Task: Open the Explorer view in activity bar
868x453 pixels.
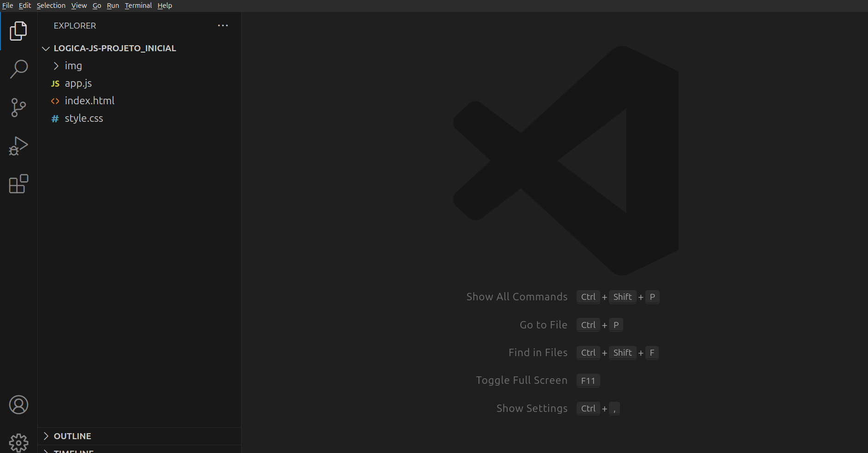Action: click(18, 31)
